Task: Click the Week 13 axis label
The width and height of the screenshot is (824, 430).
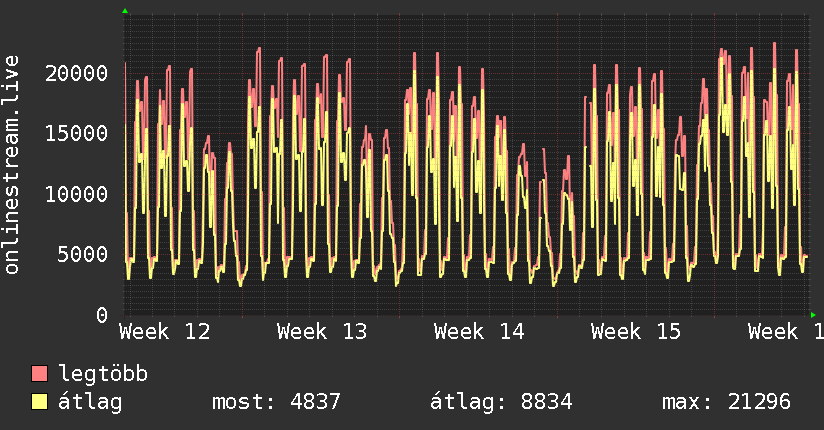Action: click(322, 332)
